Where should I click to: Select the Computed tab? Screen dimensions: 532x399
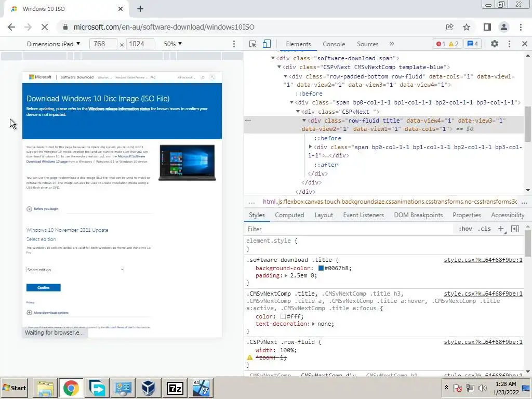[x=289, y=215]
